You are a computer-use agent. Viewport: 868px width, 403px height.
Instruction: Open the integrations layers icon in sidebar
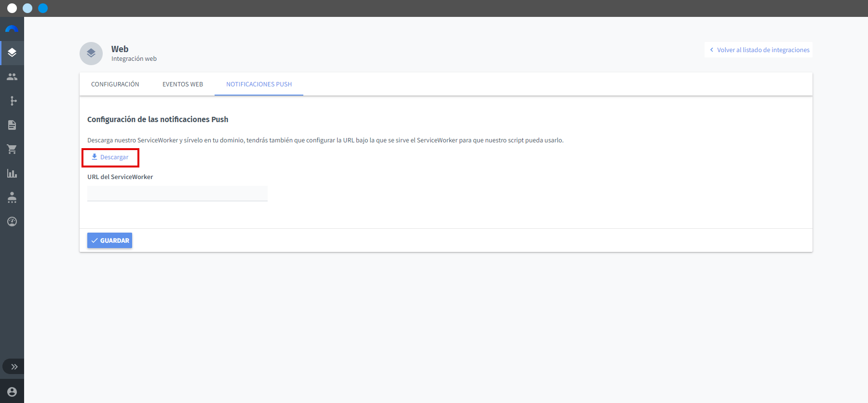coord(12,53)
